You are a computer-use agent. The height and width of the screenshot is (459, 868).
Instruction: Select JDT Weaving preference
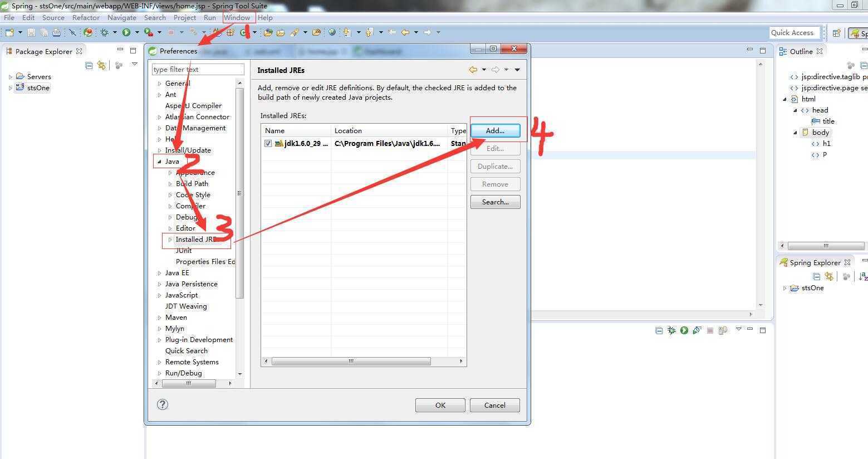coord(186,306)
